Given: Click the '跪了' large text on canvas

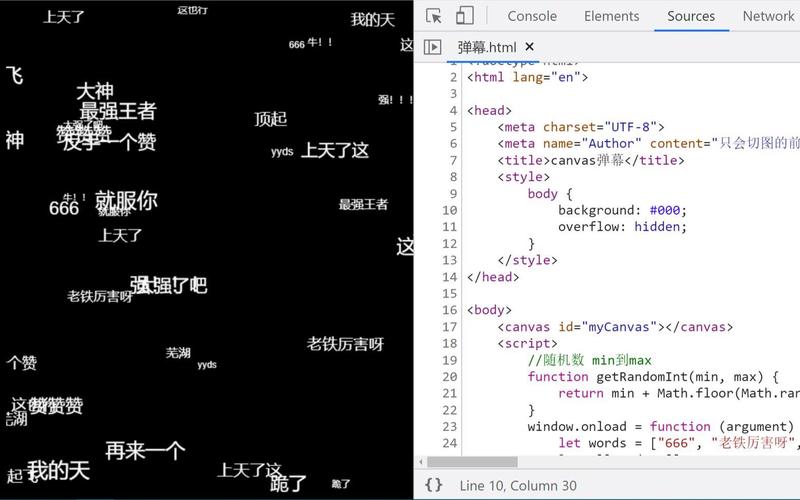Looking at the screenshot, I should click(x=288, y=483).
